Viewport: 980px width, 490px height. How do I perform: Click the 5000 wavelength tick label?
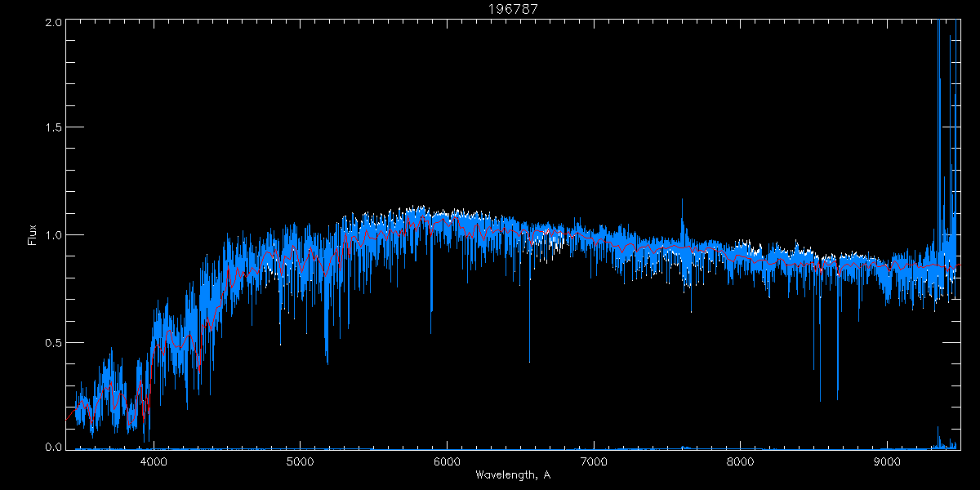300,461
